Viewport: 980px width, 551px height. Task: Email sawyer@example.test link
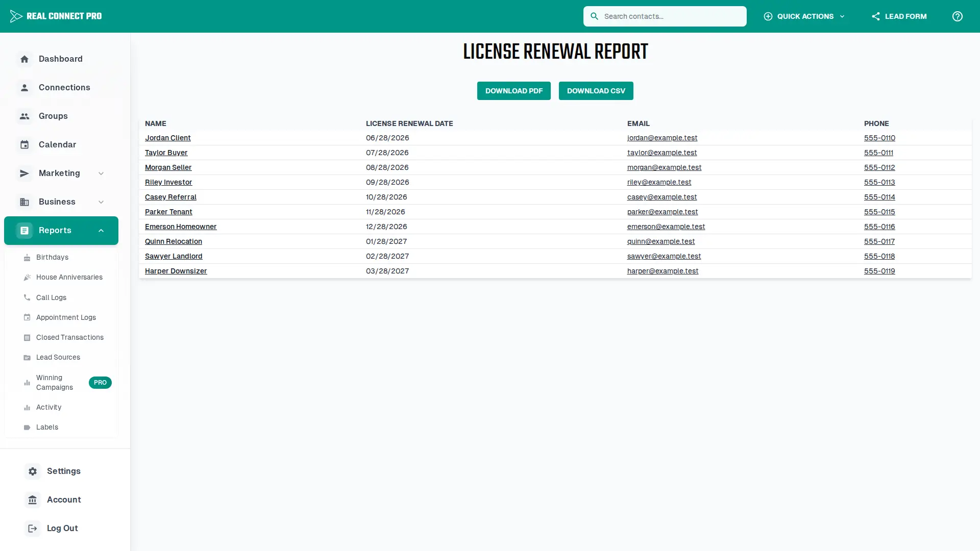click(x=664, y=257)
